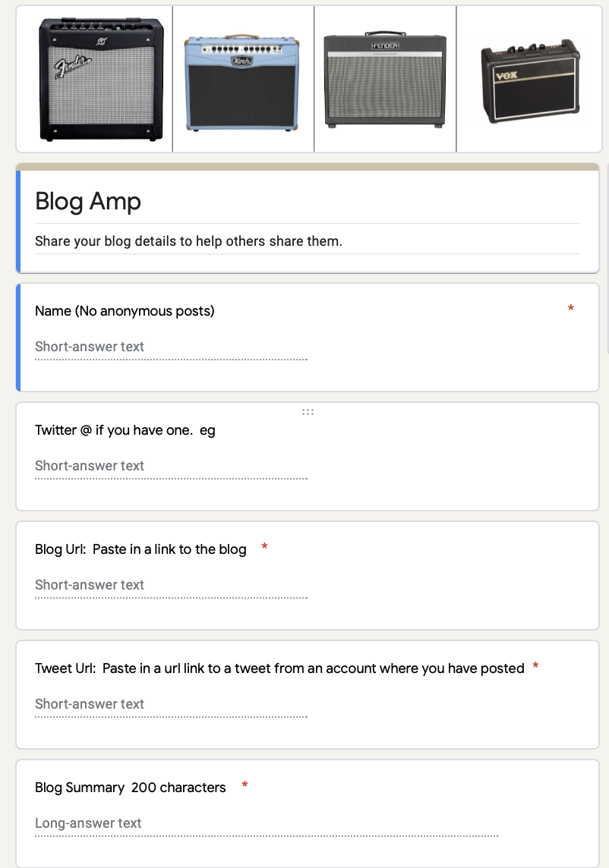This screenshot has height=868, width=609.
Task: Click the long-answer text field under Blog Summary
Action: coord(266,823)
